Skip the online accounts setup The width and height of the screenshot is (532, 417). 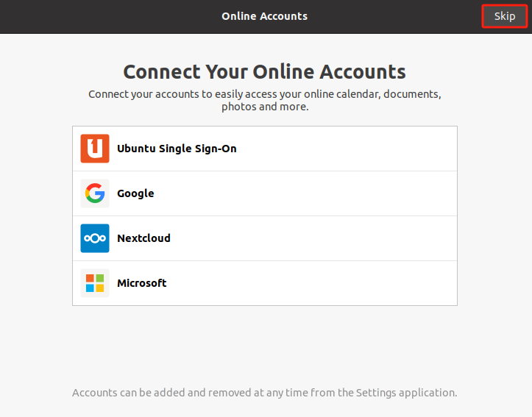coord(505,16)
